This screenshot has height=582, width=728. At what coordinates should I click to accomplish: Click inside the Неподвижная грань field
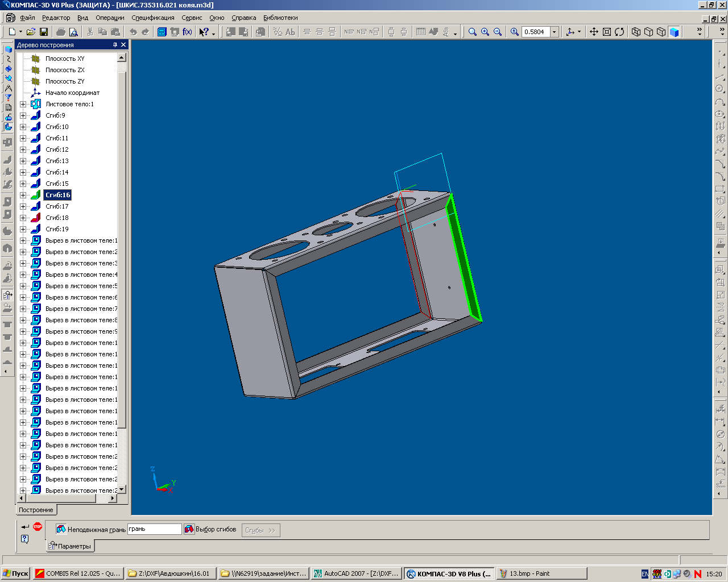154,529
